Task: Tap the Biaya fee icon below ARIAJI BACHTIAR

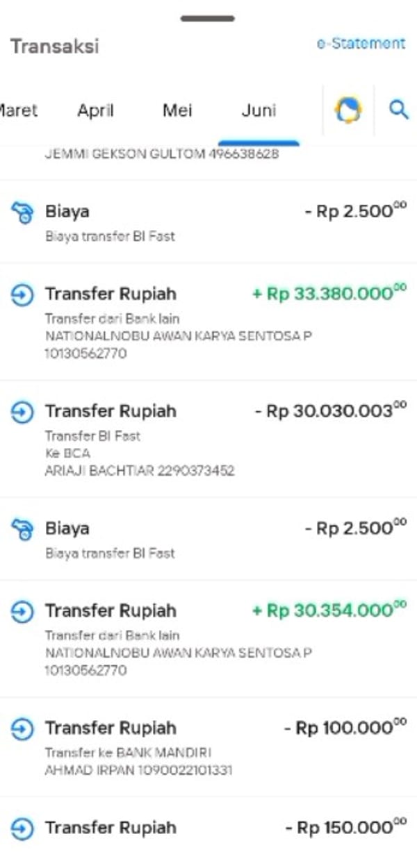Action: (x=22, y=529)
